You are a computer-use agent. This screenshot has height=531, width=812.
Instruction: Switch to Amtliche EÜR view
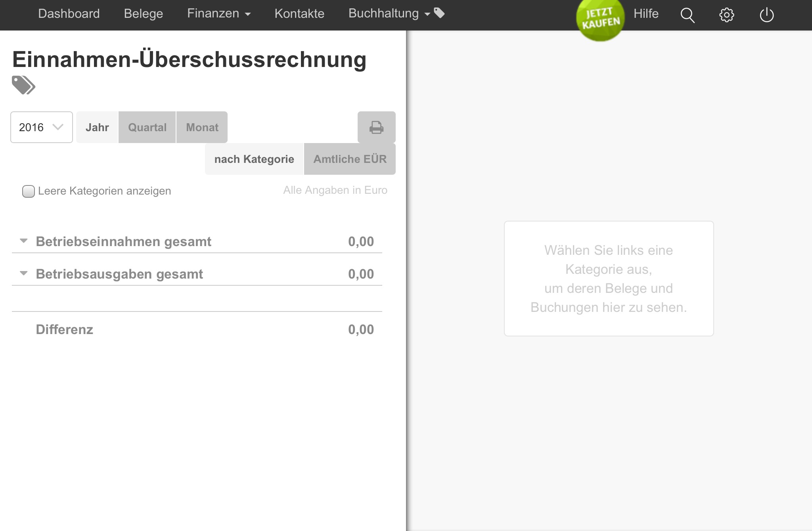350,159
